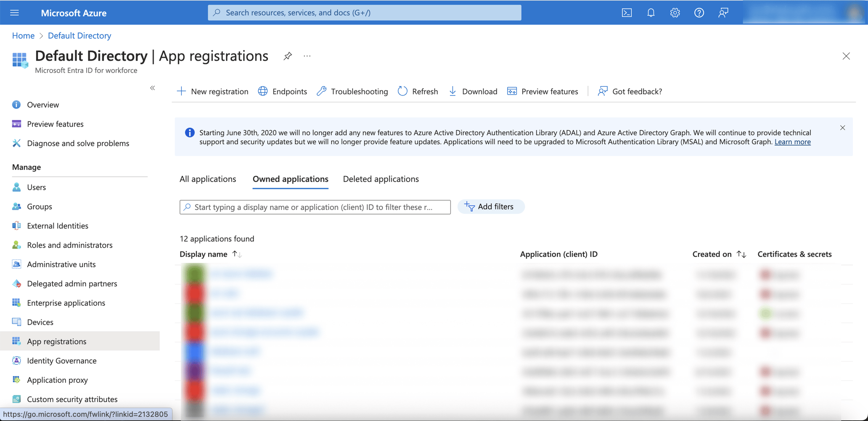Viewport: 868px width, 421px height.
Task: Open the ellipsis more options menu
Action: tap(307, 56)
